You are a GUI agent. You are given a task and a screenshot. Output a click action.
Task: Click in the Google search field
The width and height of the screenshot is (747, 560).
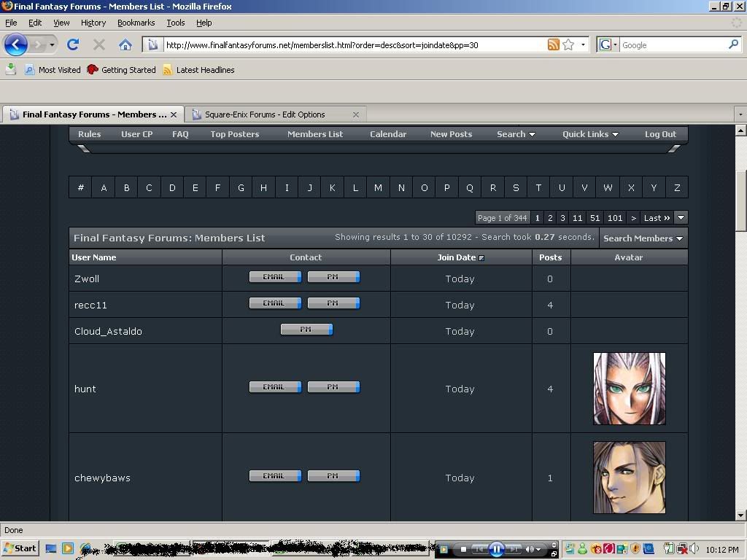pyautogui.click(x=673, y=44)
